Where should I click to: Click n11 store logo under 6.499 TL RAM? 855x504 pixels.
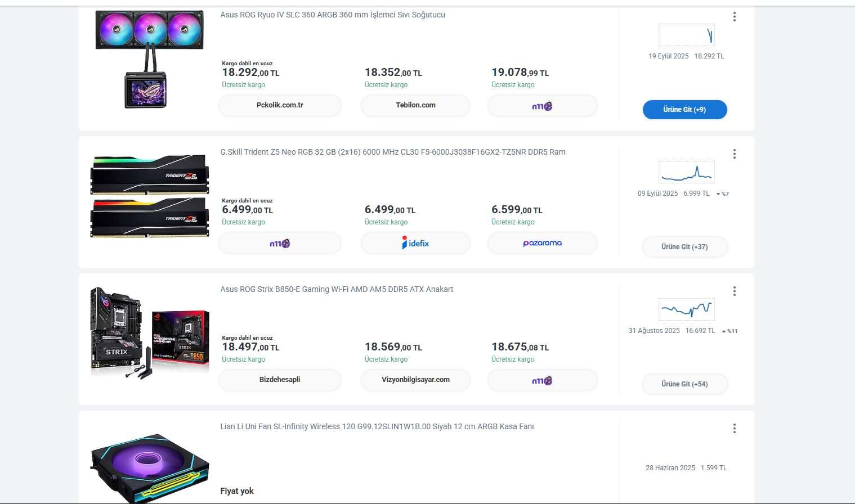pyautogui.click(x=280, y=243)
